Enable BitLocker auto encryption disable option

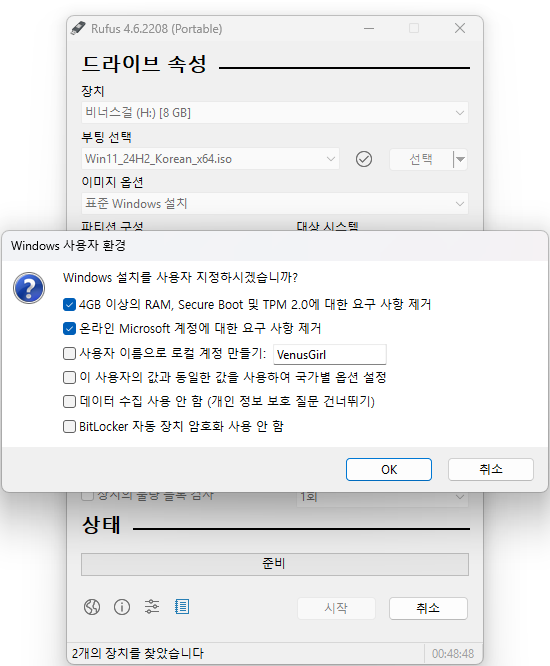coord(69,426)
